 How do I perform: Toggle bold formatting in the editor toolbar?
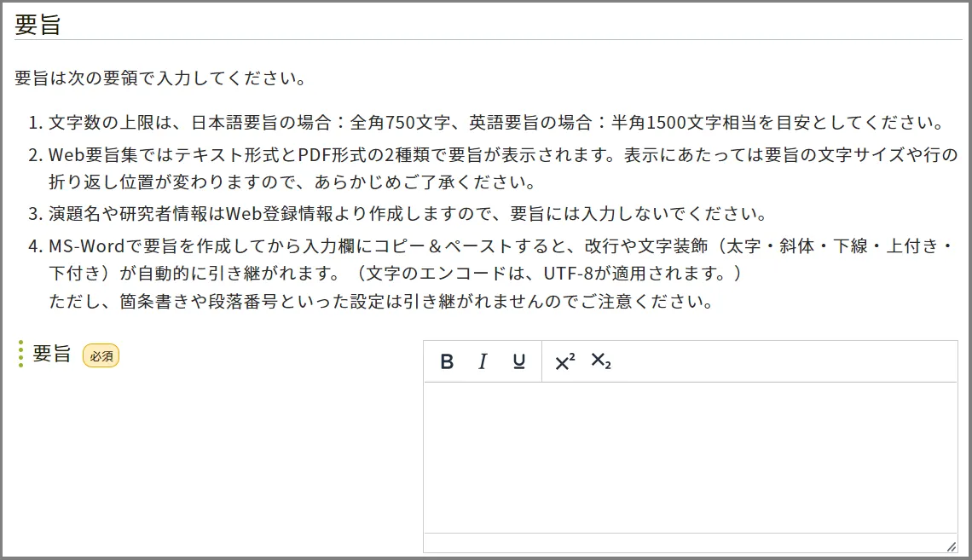447,362
